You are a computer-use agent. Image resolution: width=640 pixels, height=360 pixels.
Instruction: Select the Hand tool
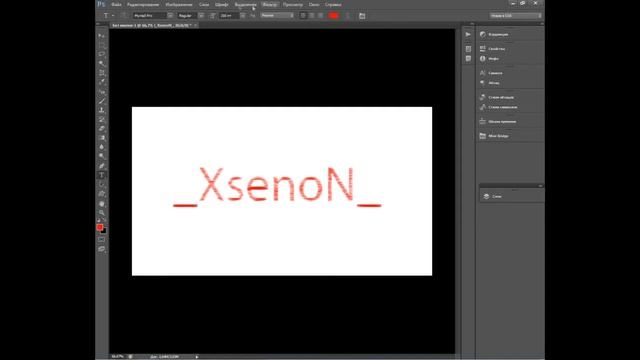click(x=101, y=204)
